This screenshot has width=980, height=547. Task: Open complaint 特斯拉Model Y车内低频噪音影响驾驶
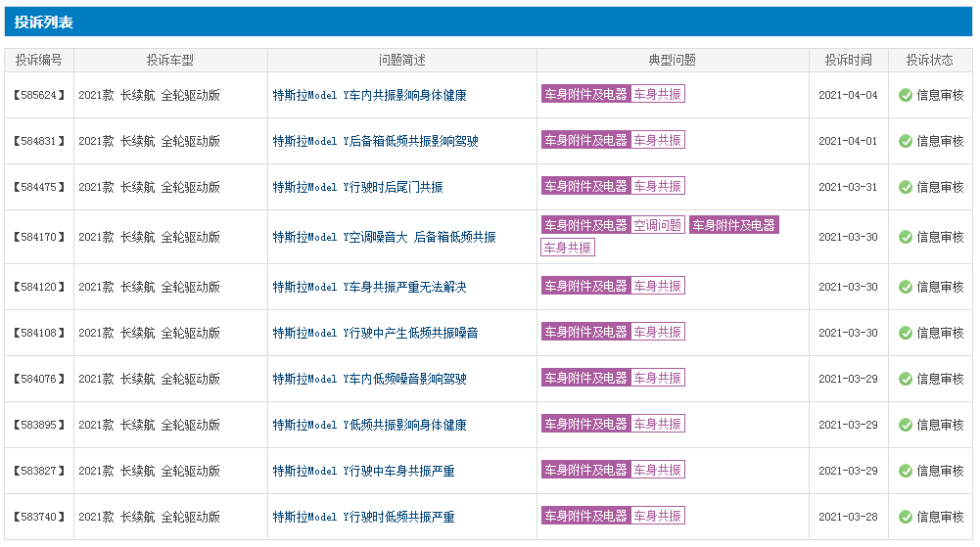pos(369,379)
